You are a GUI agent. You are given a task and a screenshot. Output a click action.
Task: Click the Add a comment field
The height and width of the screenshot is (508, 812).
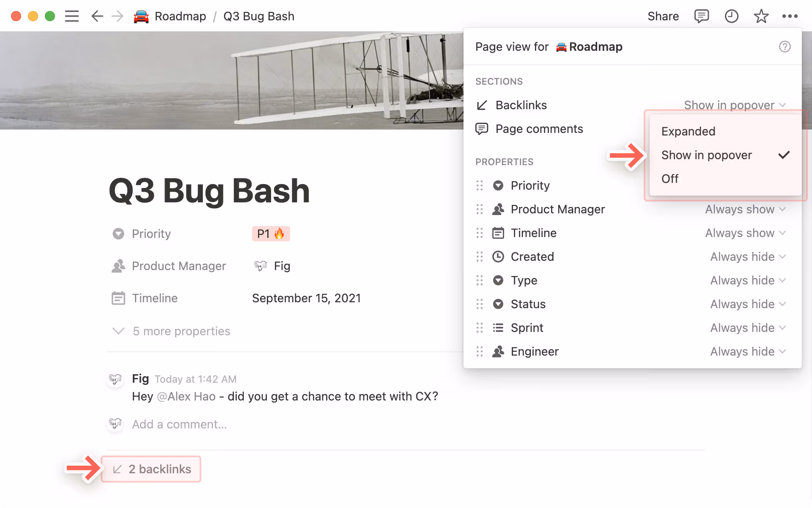point(179,424)
